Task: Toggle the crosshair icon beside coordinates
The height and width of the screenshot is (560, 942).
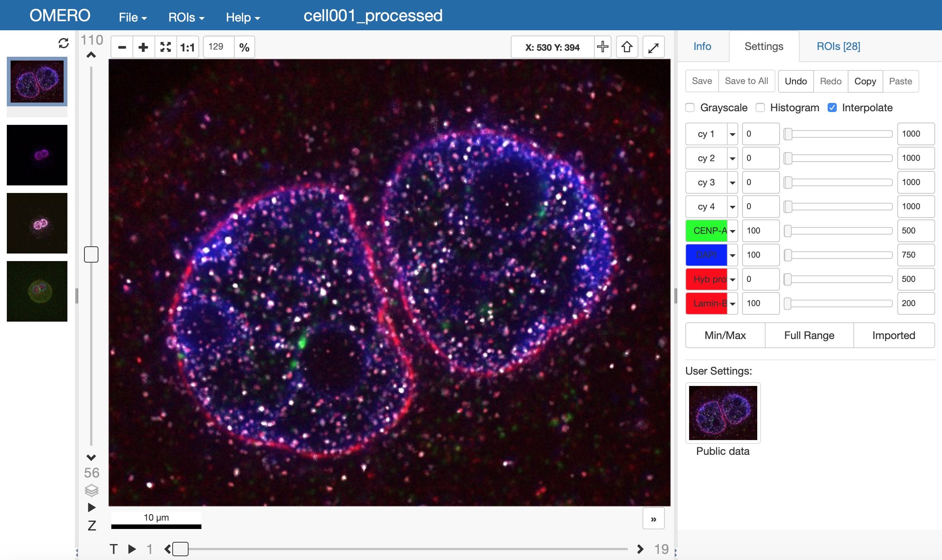Action: point(602,47)
